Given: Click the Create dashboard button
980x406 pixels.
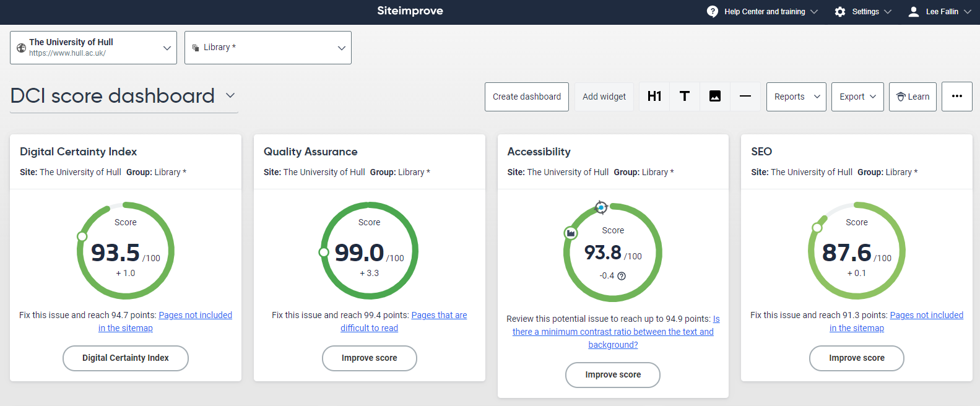Looking at the screenshot, I should tap(526, 97).
